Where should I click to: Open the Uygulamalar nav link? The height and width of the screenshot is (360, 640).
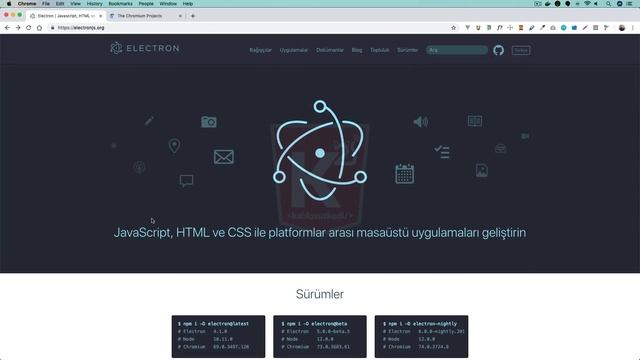pos(293,50)
